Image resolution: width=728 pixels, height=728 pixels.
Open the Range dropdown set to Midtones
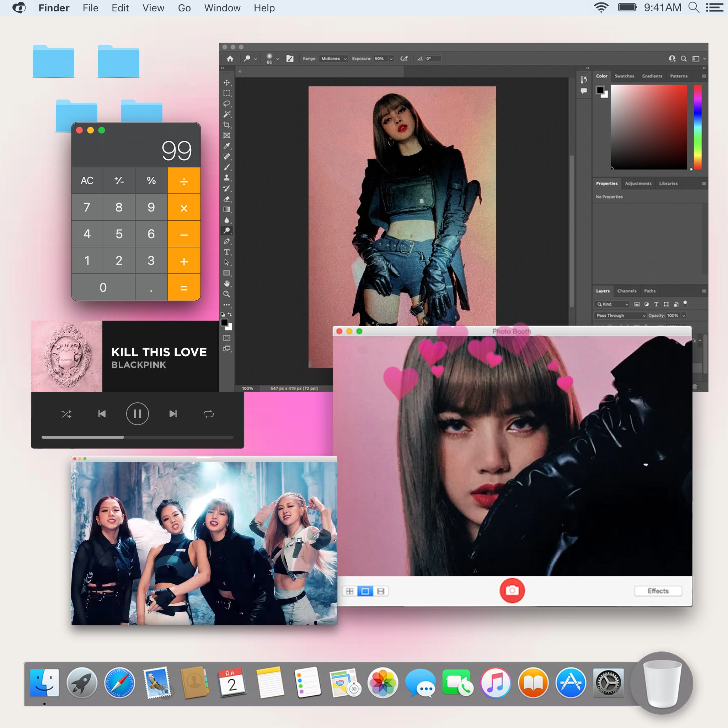click(x=333, y=58)
